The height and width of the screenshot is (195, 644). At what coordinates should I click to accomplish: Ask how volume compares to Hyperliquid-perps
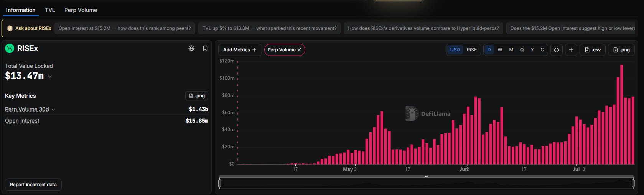click(423, 28)
